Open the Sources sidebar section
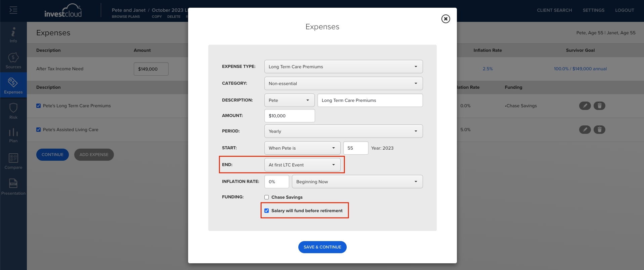The image size is (644, 270). tap(13, 61)
